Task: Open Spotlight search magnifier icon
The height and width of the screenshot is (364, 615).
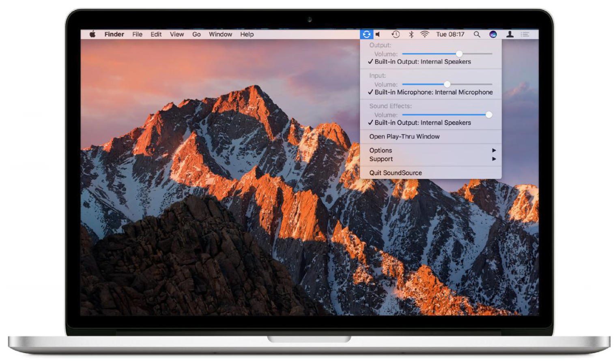Action: [x=477, y=34]
